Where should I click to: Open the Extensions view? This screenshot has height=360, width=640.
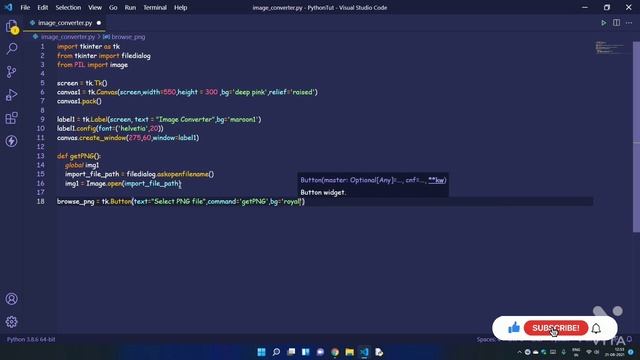[x=11, y=118]
